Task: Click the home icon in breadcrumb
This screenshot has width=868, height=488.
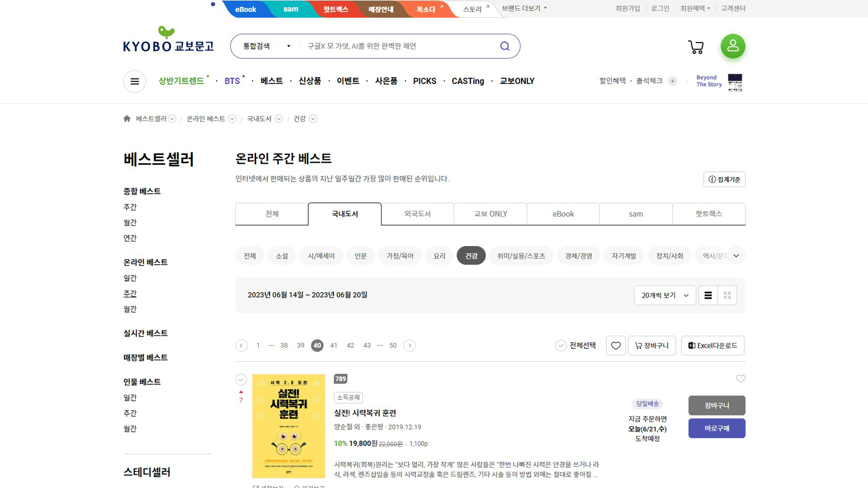Action: point(127,119)
